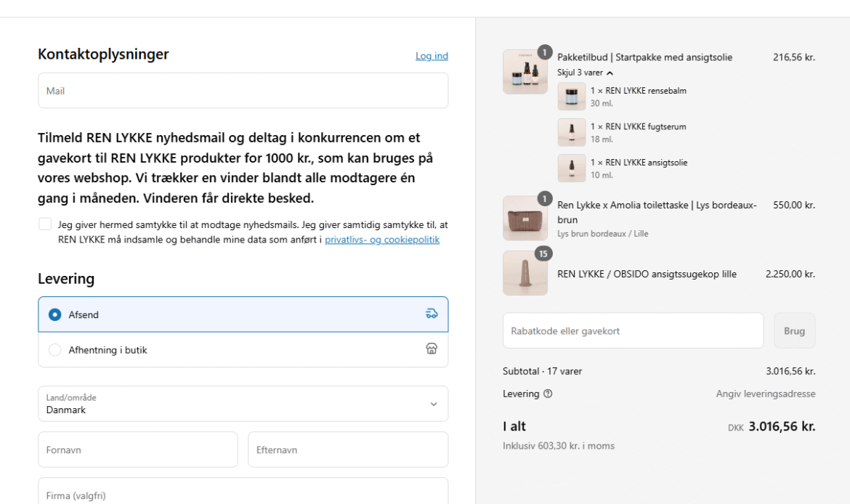Click the Amolia toilettaske product thumbnail

click(525, 219)
